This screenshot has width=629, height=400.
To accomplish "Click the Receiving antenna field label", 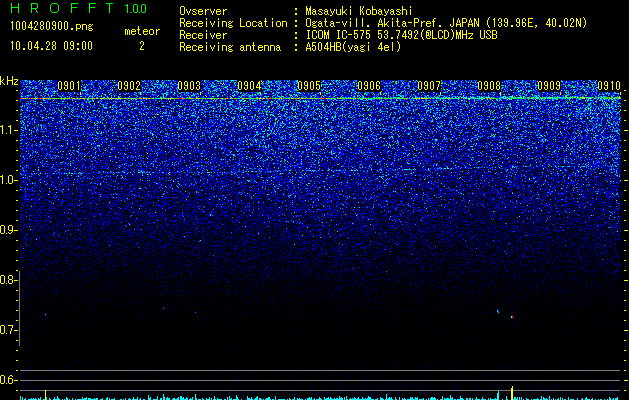I will pyautogui.click(x=230, y=47).
